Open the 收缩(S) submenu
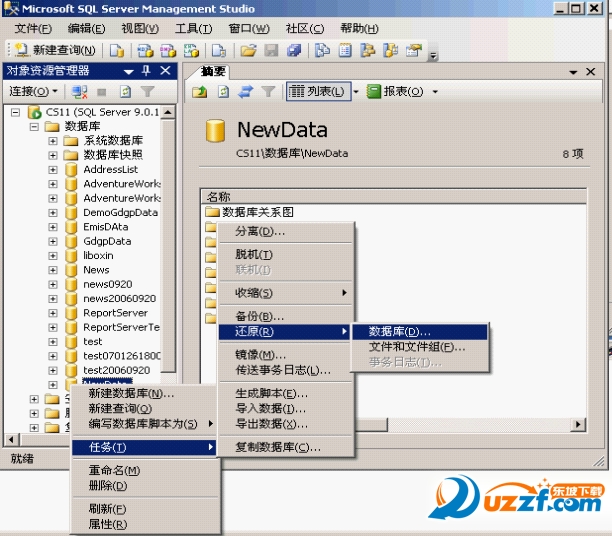The height and width of the screenshot is (536, 612). 285,293
